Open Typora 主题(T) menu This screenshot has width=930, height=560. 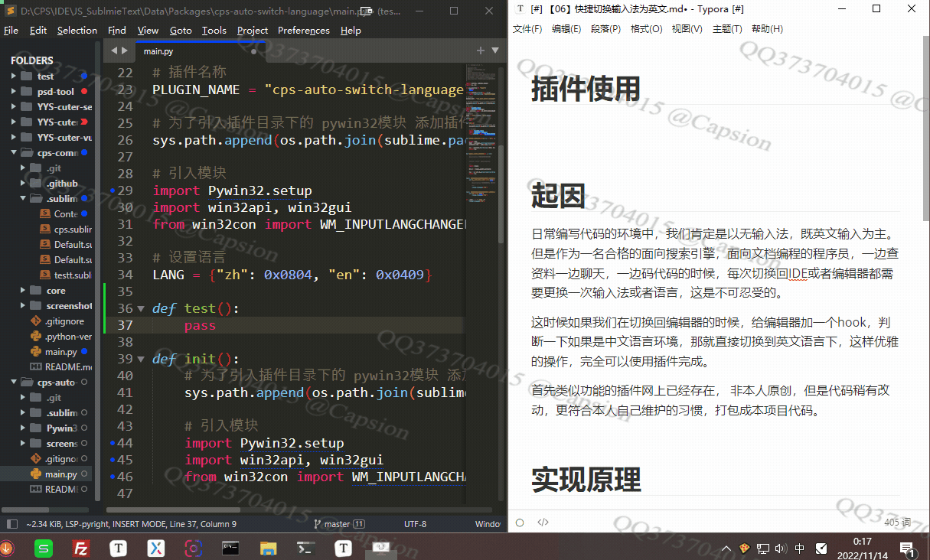coord(727,29)
